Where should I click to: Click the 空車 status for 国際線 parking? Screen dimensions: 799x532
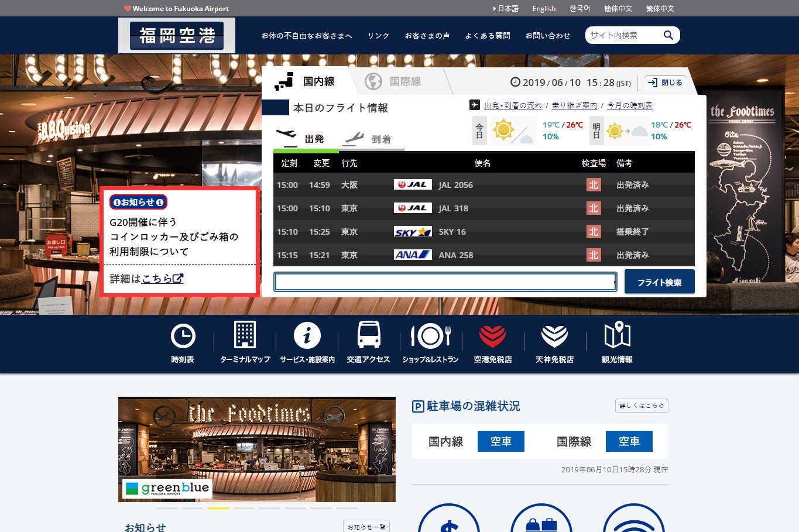[x=629, y=441]
